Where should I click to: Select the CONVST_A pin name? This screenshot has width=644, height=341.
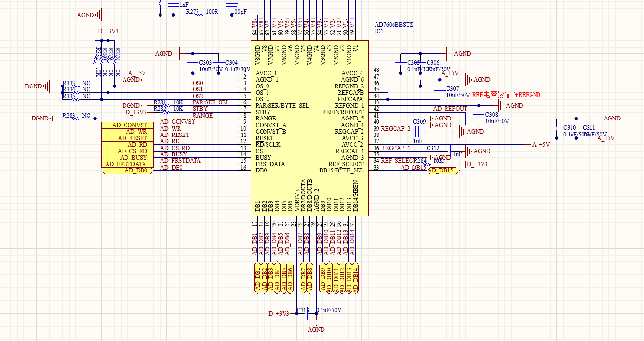(271, 125)
